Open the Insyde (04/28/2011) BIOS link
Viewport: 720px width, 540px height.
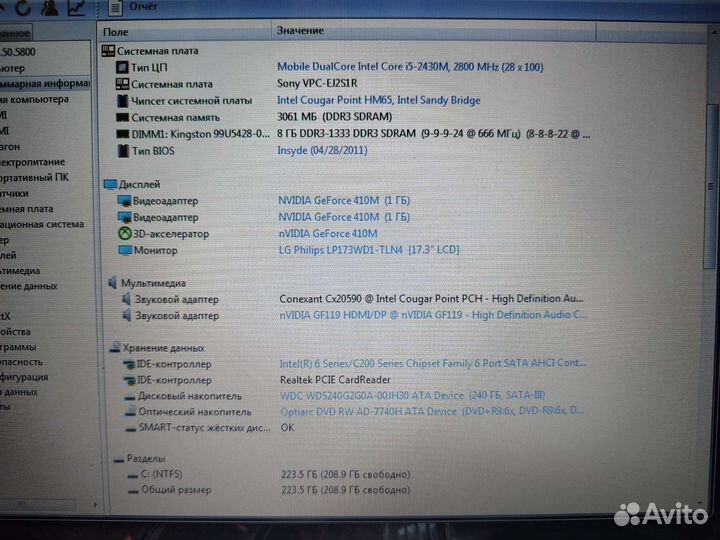coord(322,150)
